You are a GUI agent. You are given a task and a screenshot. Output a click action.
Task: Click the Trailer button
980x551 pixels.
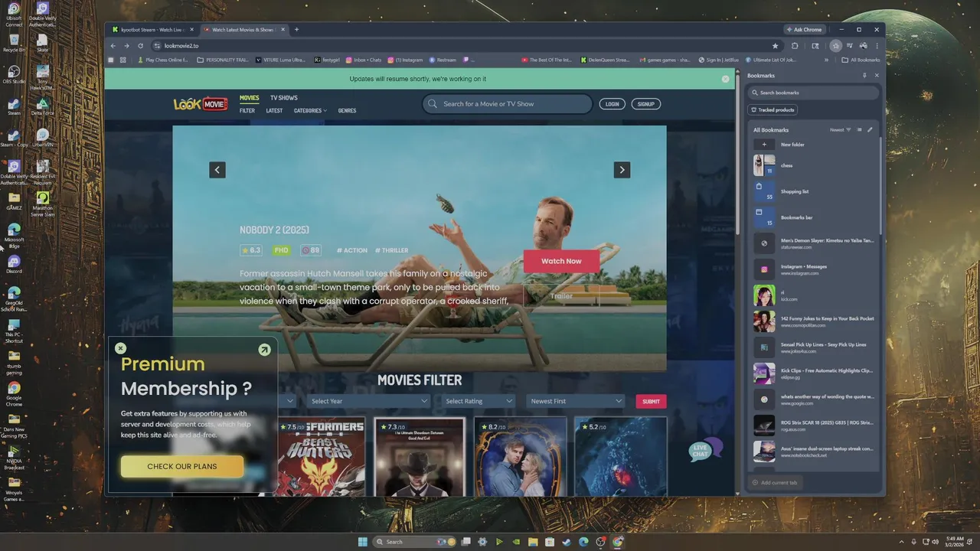[561, 296]
